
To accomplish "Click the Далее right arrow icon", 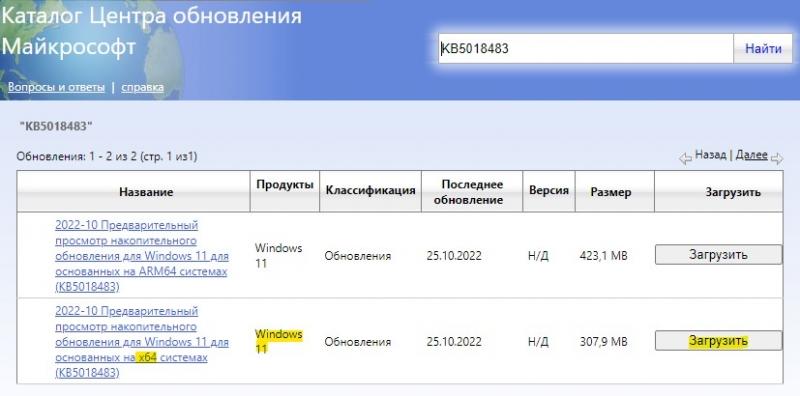I will coord(777,159).
